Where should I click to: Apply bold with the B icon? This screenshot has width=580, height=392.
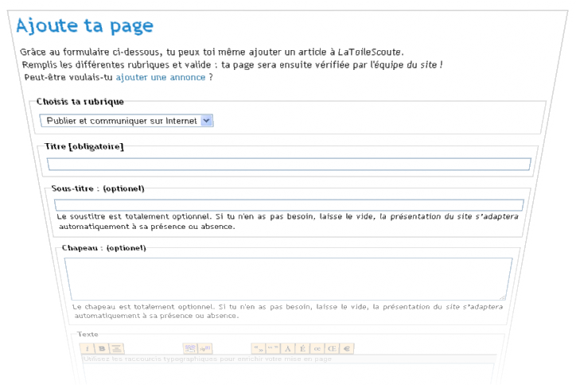click(103, 348)
